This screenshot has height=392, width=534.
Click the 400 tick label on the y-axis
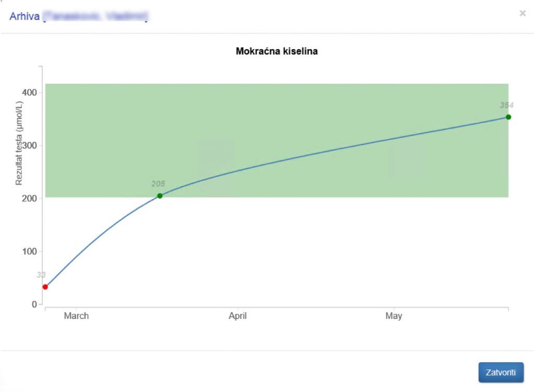pos(29,93)
